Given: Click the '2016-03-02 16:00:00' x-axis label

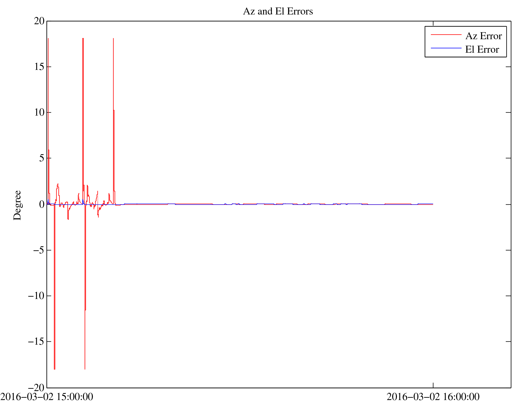Looking at the screenshot, I should pyautogui.click(x=433, y=397).
